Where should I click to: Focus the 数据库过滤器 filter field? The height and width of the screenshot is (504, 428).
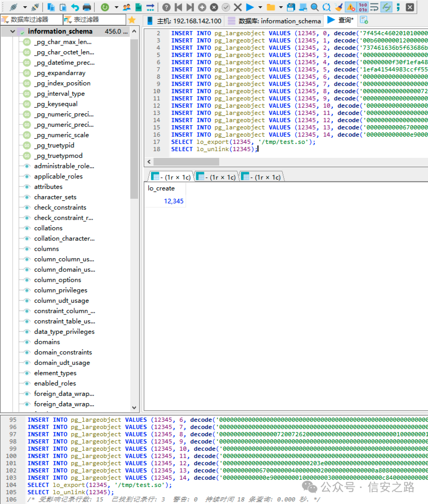pyautogui.click(x=32, y=20)
